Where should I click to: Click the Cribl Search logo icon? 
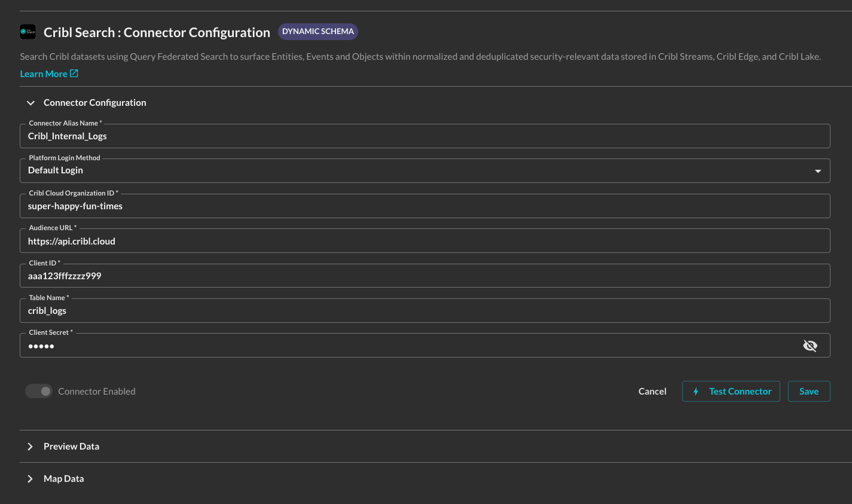[x=28, y=32]
